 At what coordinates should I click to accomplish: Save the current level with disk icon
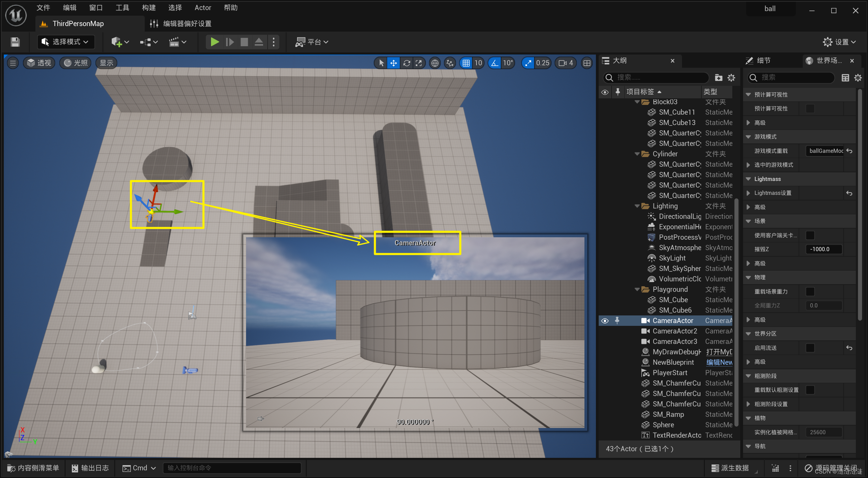point(15,42)
